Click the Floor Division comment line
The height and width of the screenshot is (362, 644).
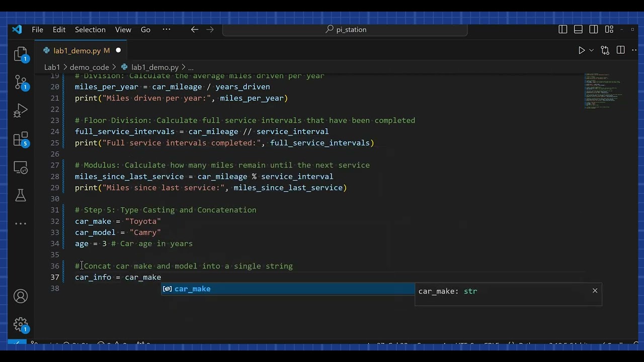[245, 120]
